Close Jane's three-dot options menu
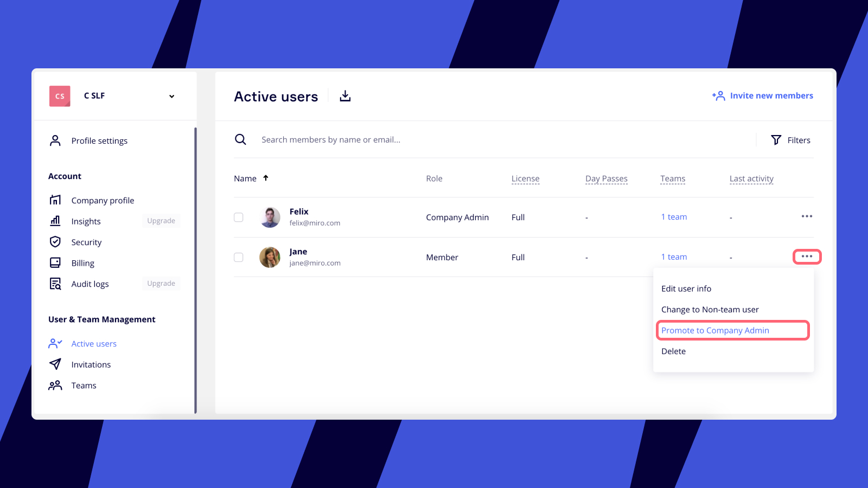The width and height of the screenshot is (868, 488). [x=807, y=256]
